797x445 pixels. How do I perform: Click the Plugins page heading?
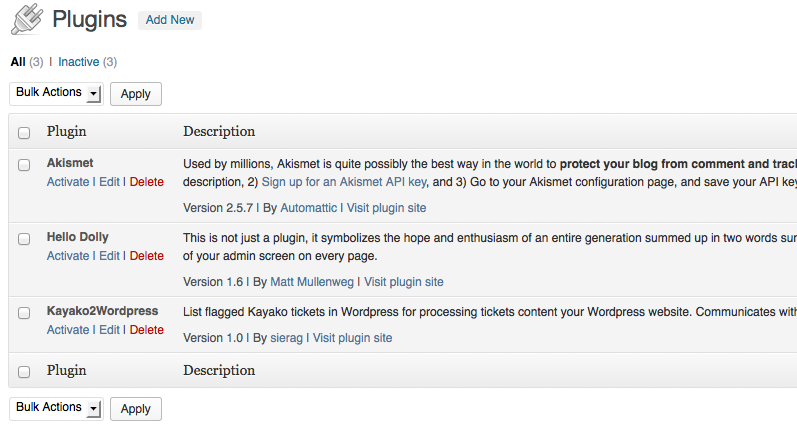pos(89,20)
